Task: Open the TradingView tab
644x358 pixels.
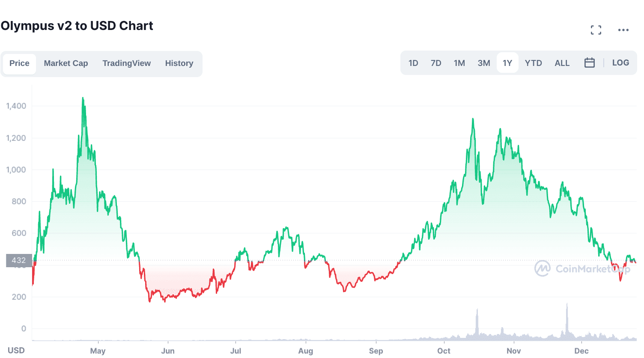Action: click(x=126, y=63)
